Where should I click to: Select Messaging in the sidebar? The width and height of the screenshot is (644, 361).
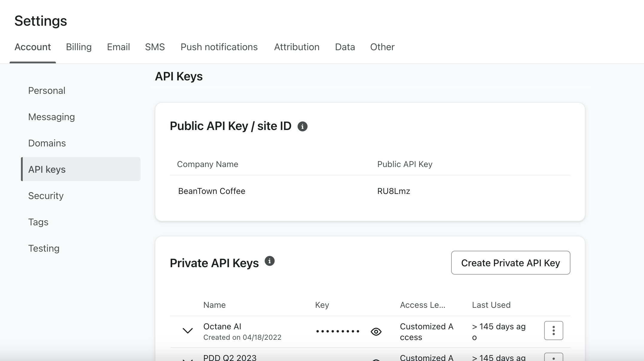pyautogui.click(x=51, y=117)
